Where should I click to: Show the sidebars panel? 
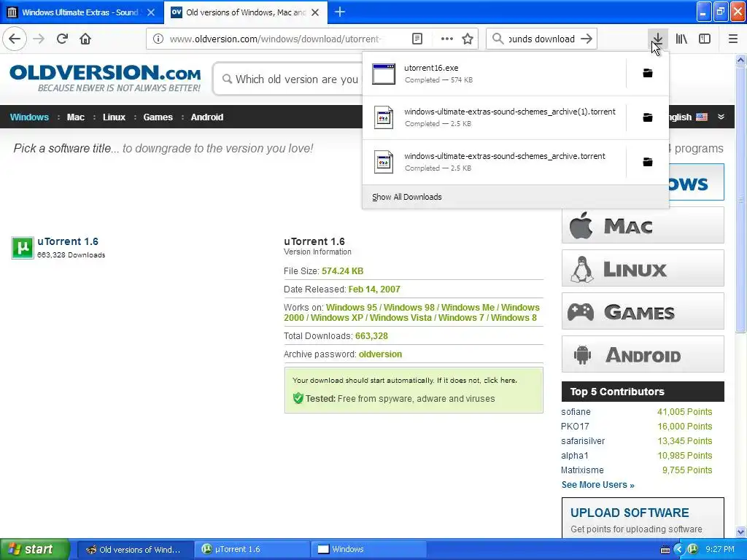pos(705,39)
